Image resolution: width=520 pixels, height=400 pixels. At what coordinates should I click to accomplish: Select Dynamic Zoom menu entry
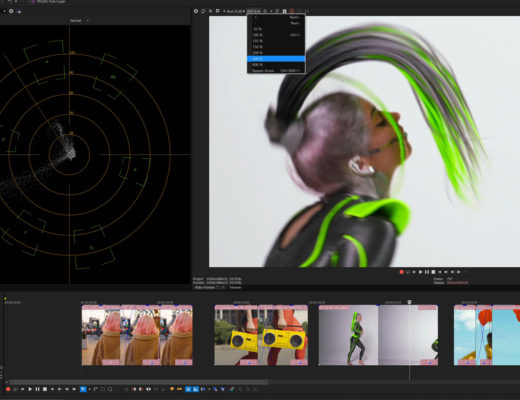click(x=276, y=71)
